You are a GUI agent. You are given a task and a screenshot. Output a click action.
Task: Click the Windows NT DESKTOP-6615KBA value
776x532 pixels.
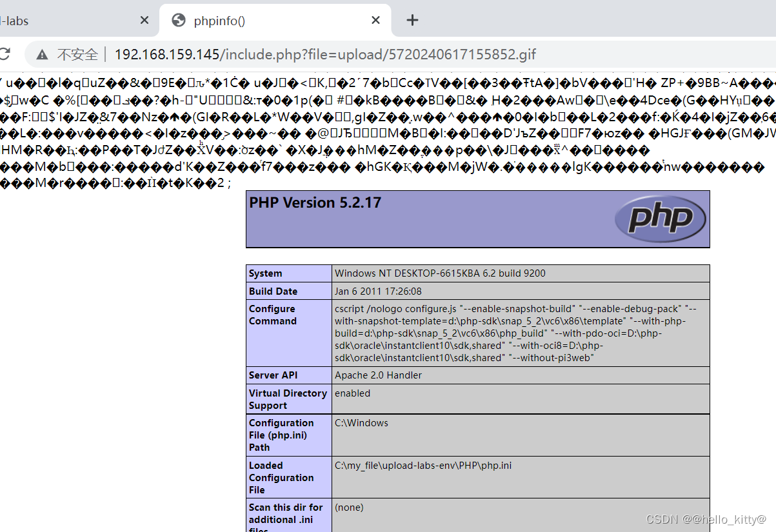440,273
